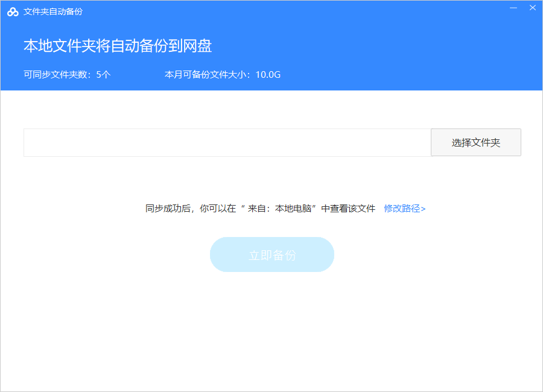543x392 pixels.
Task: Click the text 可同步文件夹数：5个
Action: pyautogui.click(x=67, y=74)
